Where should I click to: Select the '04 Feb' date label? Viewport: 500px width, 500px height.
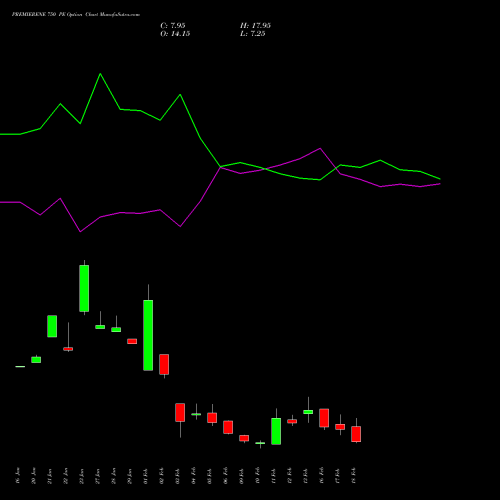tap(194, 476)
